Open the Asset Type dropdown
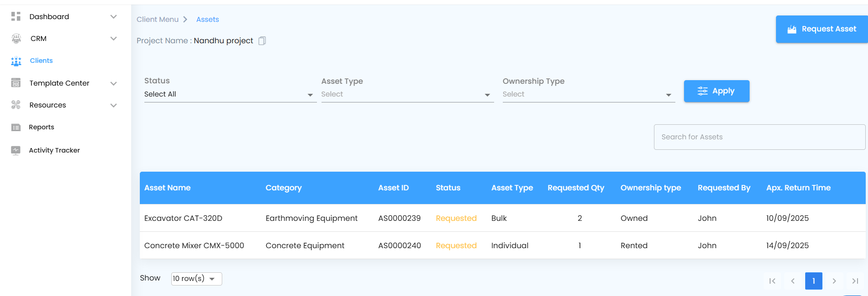868x296 pixels. coord(407,94)
